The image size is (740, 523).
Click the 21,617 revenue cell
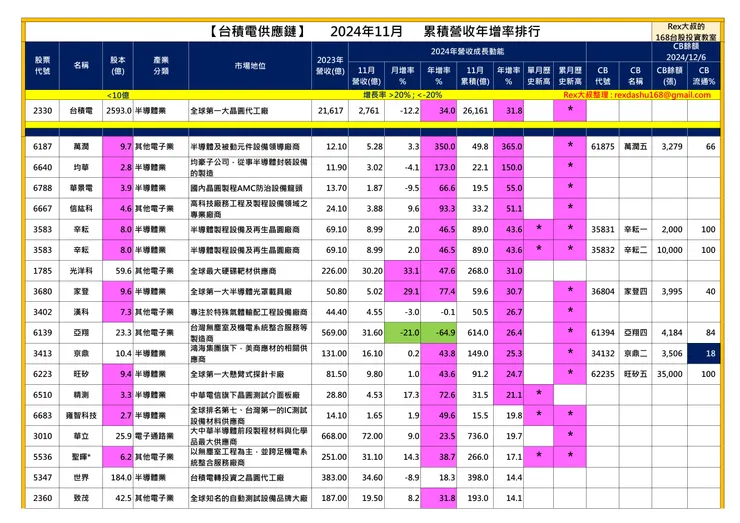330,111
